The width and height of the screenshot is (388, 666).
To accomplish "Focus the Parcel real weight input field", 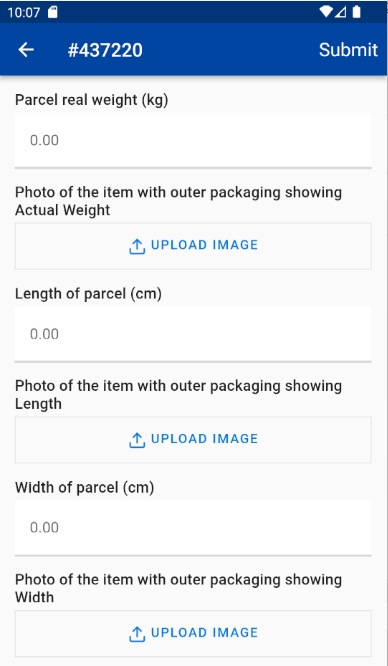I will point(193,140).
